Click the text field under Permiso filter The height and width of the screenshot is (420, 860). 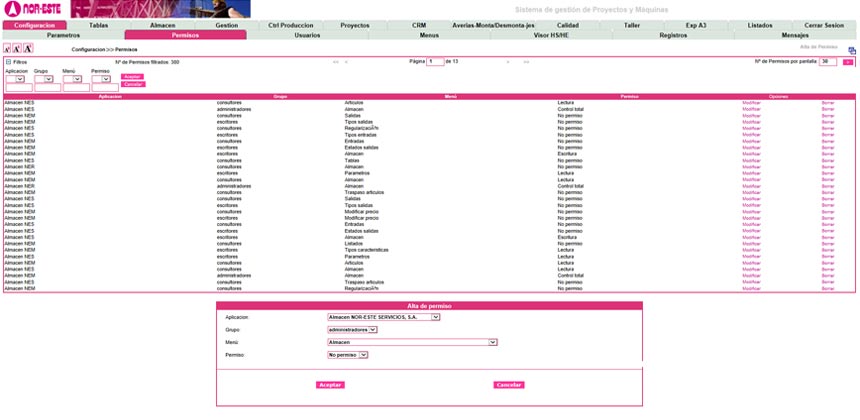(105, 88)
